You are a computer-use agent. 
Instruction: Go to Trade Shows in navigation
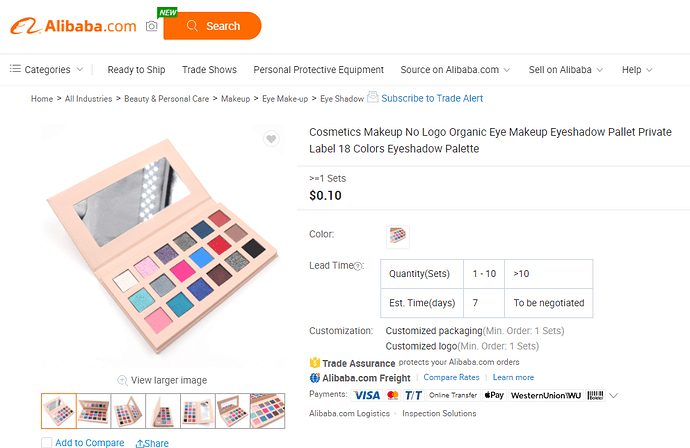[x=209, y=70]
